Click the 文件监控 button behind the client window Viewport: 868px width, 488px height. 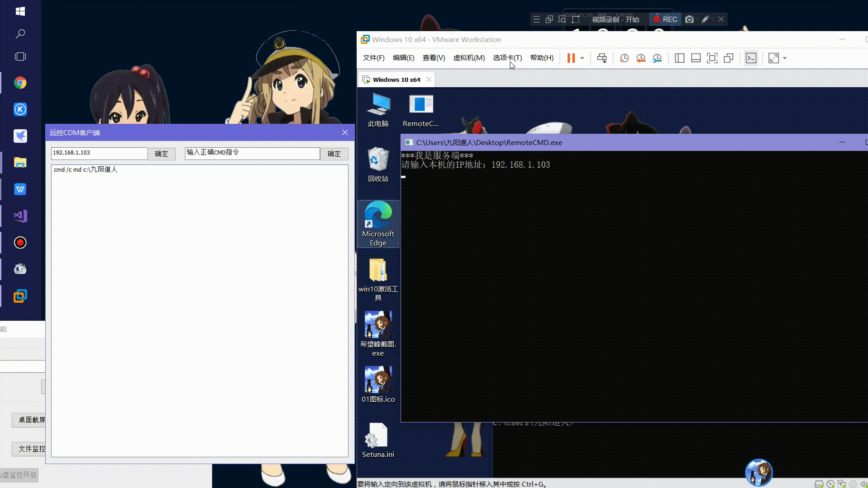(29, 449)
